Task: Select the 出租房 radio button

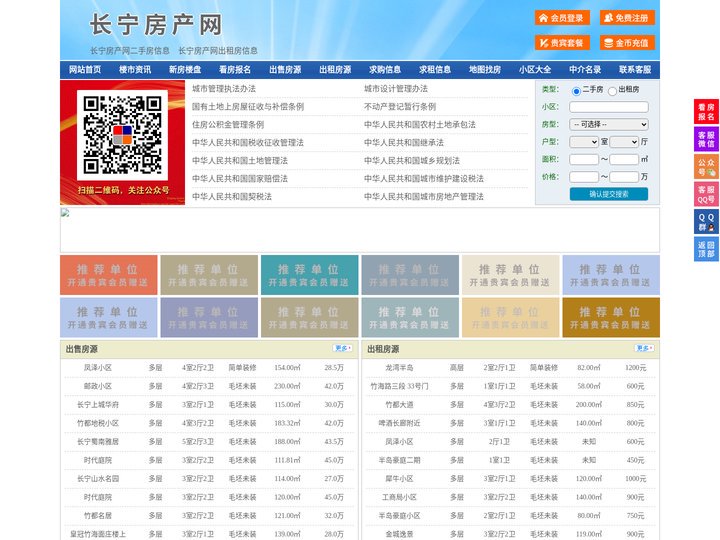Action: tap(612, 91)
